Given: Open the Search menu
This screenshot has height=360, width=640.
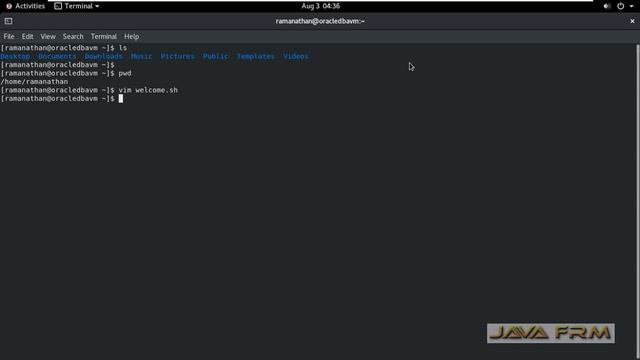Looking at the screenshot, I should [x=73, y=36].
